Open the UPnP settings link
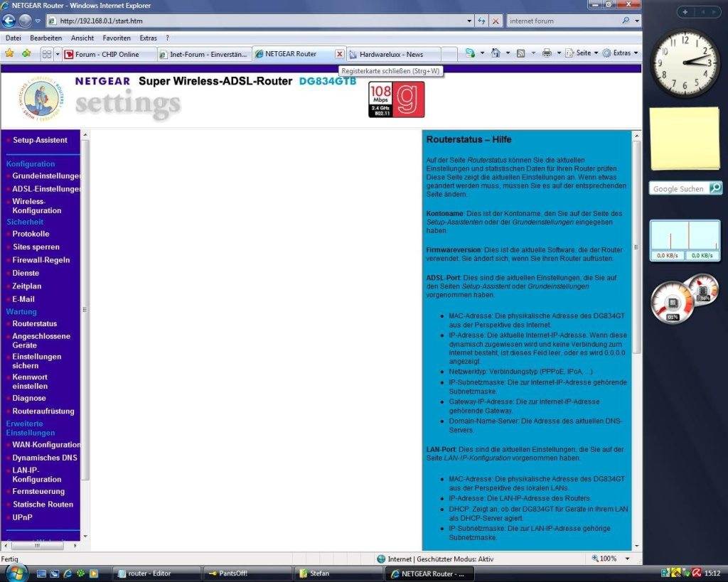This screenshot has height=582, width=728. [22, 517]
